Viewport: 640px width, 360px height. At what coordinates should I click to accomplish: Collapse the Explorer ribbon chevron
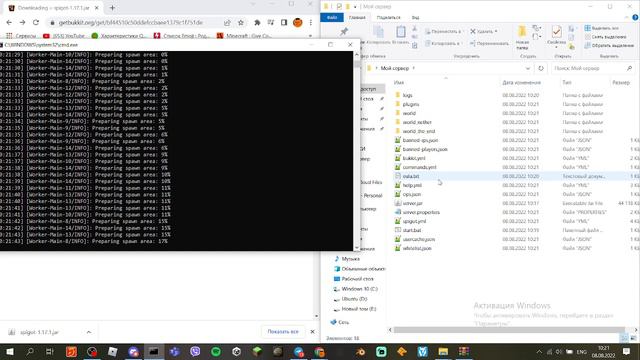627,18
